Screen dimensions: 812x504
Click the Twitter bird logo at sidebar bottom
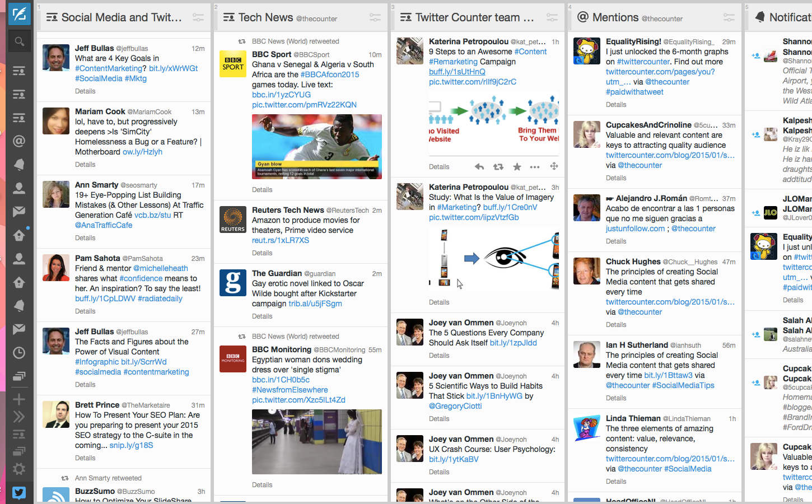19,493
